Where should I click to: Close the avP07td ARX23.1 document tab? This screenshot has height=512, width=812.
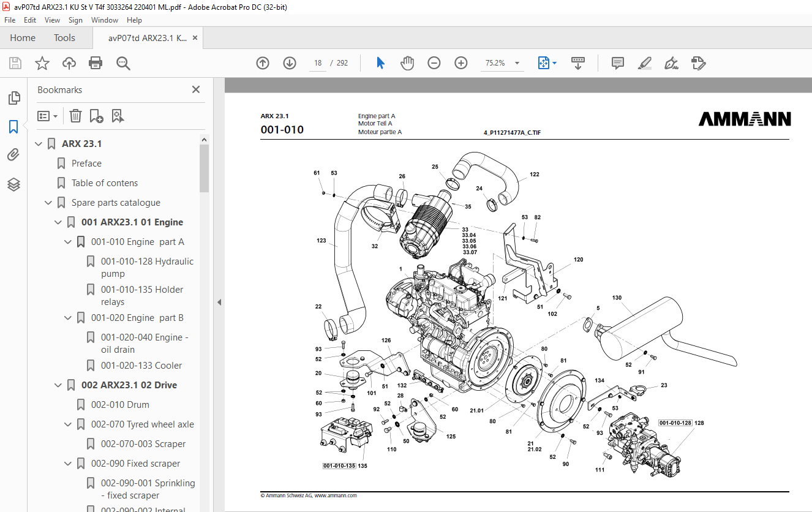point(195,38)
